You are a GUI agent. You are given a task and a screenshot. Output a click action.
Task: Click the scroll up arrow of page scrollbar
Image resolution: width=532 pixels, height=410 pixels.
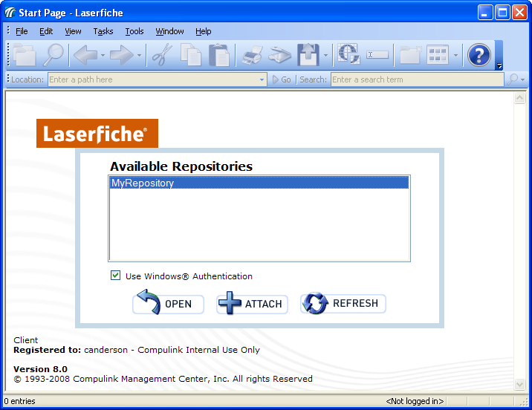tap(520, 98)
